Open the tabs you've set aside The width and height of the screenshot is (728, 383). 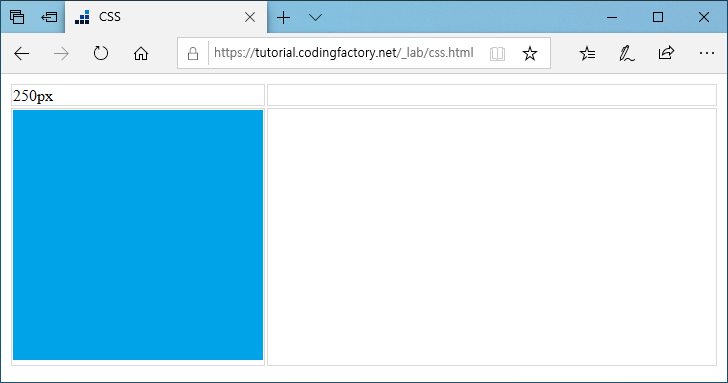pyautogui.click(x=17, y=17)
